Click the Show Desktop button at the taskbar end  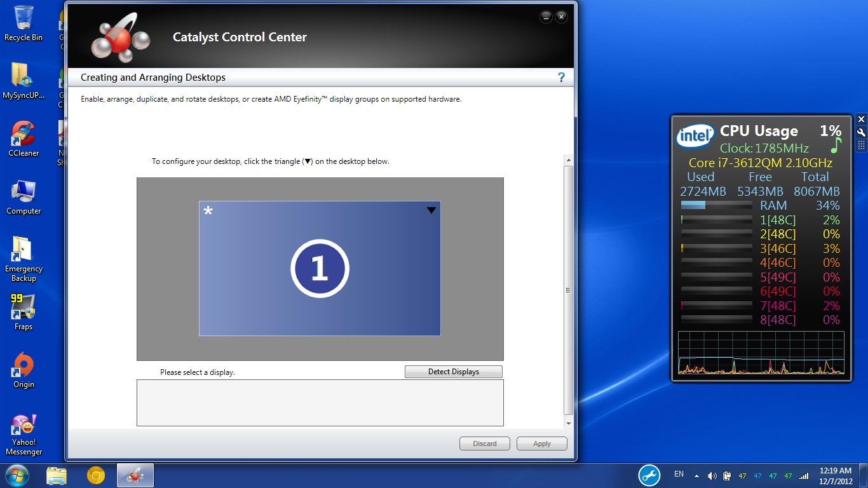tap(864, 475)
